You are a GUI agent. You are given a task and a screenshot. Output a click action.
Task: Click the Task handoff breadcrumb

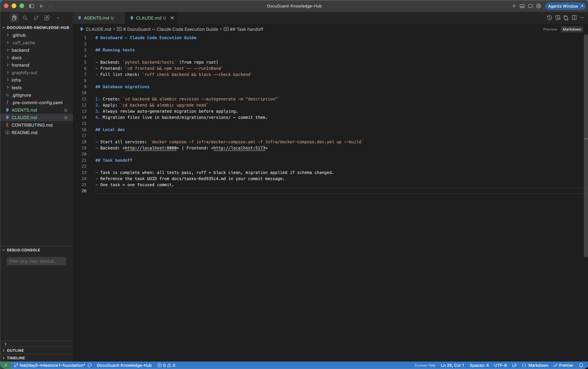point(246,29)
